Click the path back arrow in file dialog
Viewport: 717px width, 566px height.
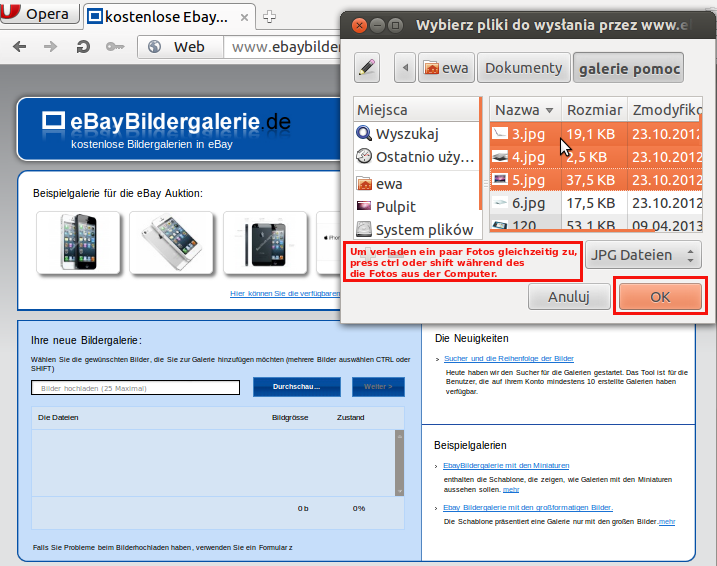[x=405, y=68]
